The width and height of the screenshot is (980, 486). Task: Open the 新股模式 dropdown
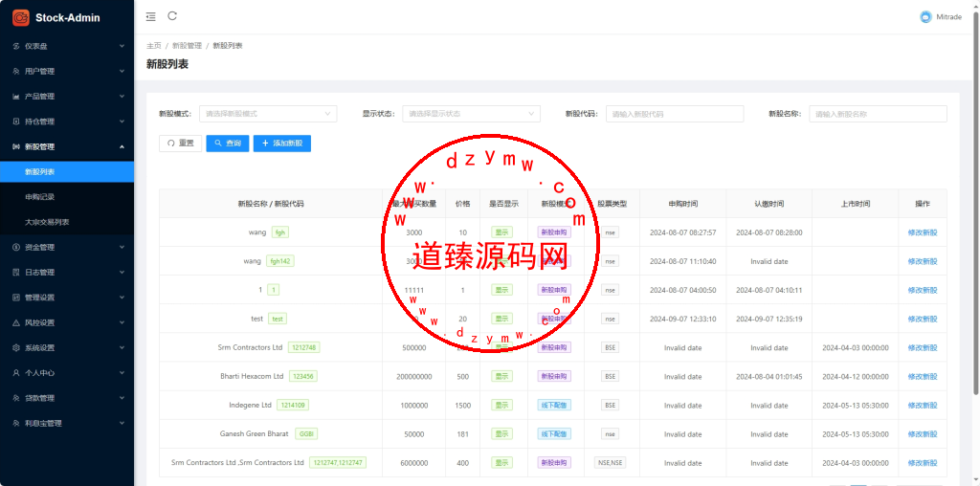[268, 114]
